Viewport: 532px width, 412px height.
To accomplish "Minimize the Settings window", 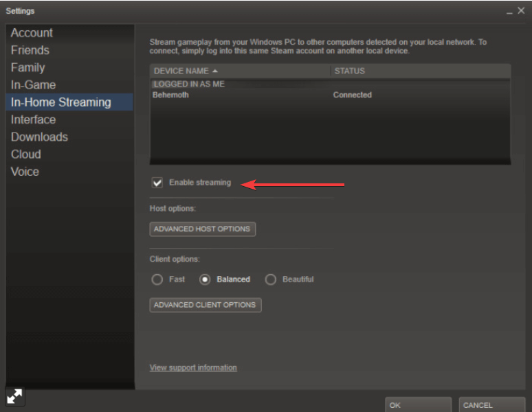I will tap(509, 12).
